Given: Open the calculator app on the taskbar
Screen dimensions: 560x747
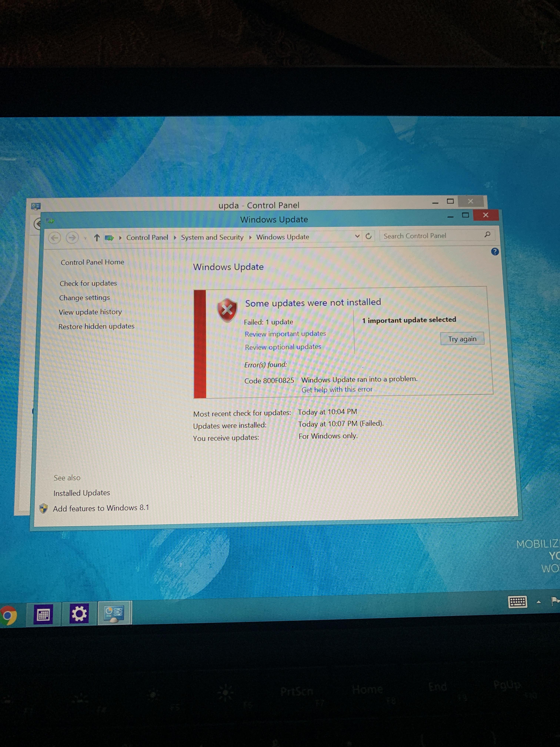Looking at the screenshot, I should (x=43, y=614).
